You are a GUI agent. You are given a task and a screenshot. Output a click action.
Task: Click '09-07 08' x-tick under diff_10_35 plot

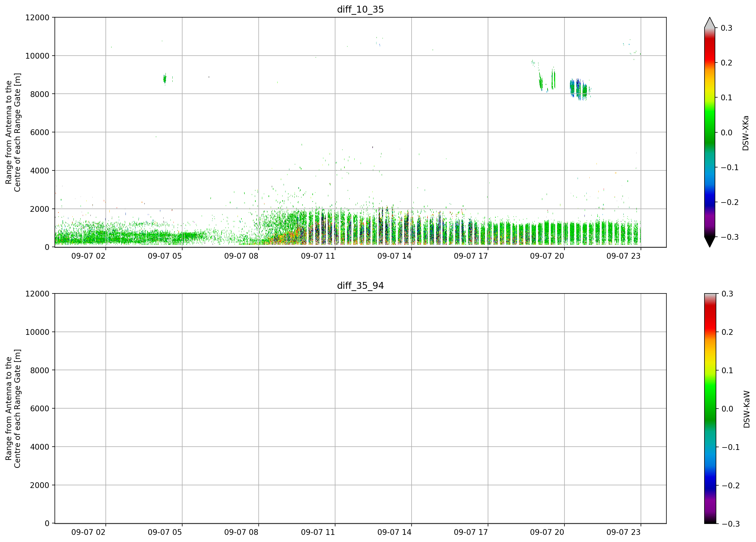[241, 256]
